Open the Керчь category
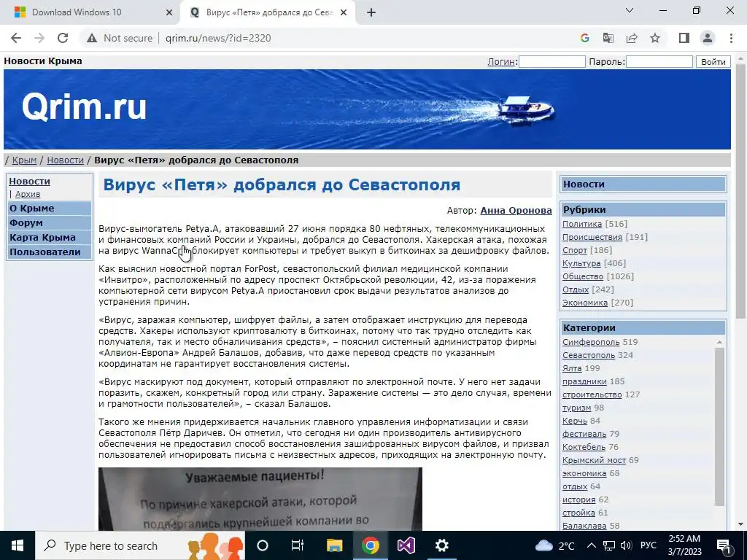Screen dimensions: 747x560 (x=575, y=421)
